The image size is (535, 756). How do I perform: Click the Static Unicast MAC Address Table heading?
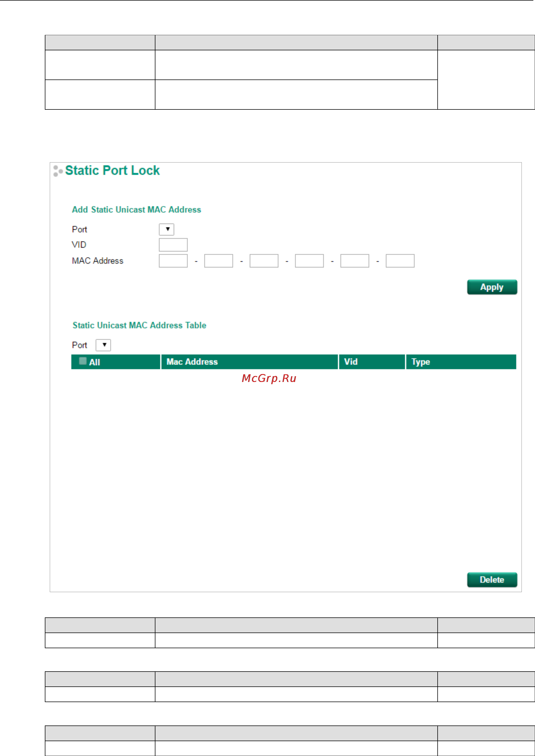139,325
